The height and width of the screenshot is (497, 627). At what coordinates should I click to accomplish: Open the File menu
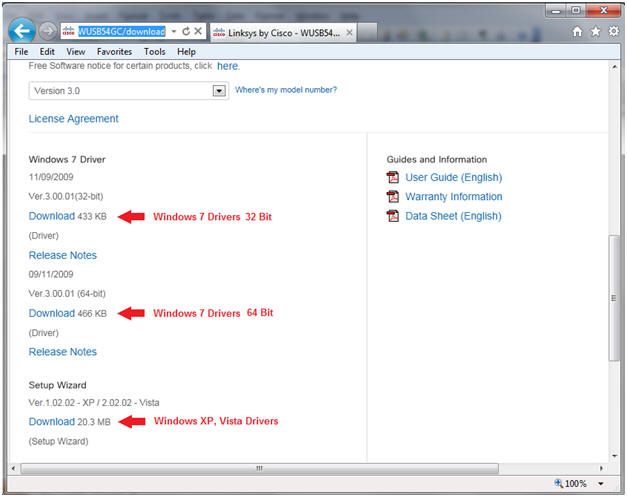[x=21, y=52]
